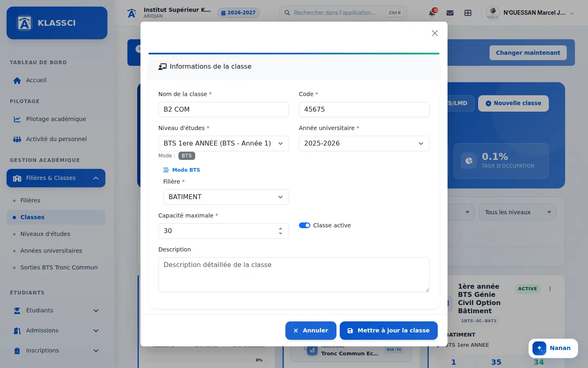Expand the Étudiants submenu chevron
Image resolution: width=588 pixels, height=368 pixels.
pos(96,311)
